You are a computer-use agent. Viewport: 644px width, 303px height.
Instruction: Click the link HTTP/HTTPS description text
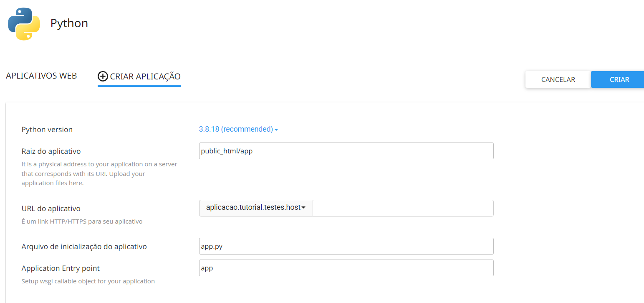(x=82, y=222)
